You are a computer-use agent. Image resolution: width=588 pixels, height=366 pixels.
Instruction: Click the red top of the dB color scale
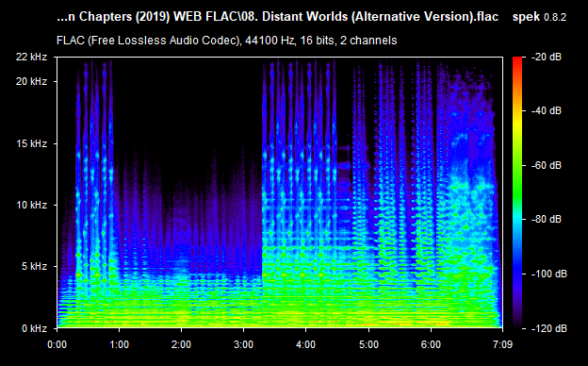point(517,60)
